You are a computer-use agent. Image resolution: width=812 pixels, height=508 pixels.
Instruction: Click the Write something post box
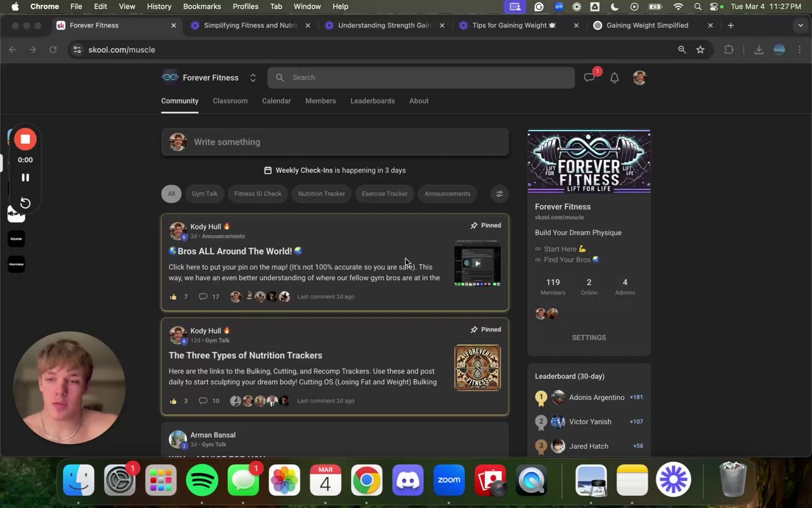(x=335, y=142)
